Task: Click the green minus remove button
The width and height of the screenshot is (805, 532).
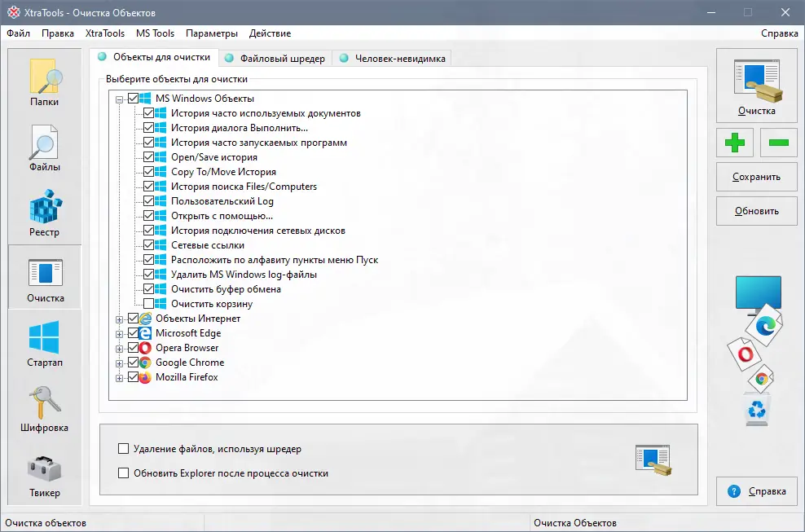Action: click(779, 143)
